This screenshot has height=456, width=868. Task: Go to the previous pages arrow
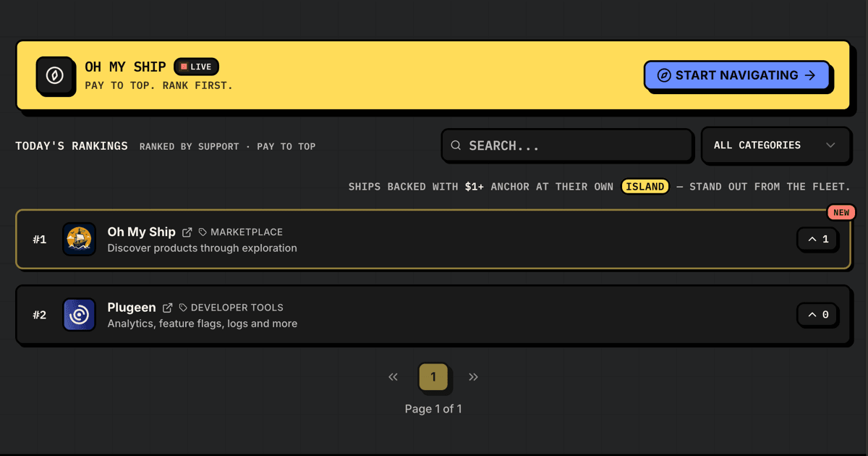click(x=393, y=376)
